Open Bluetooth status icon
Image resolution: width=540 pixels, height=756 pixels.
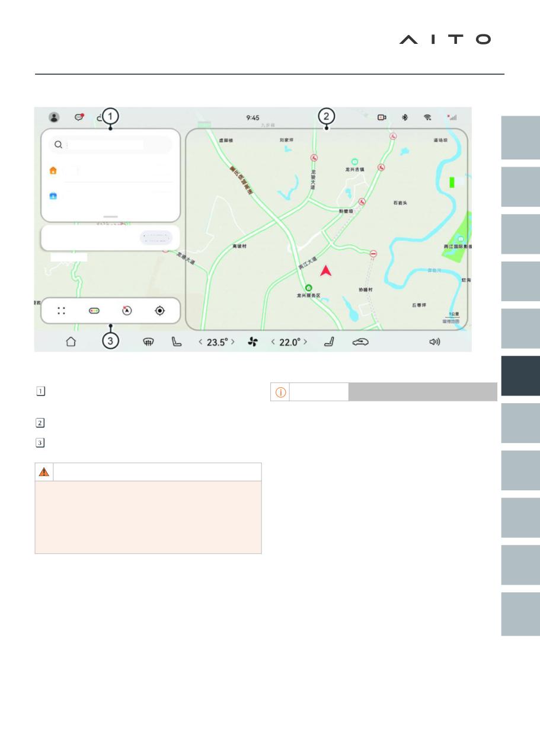[x=405, y=117]
